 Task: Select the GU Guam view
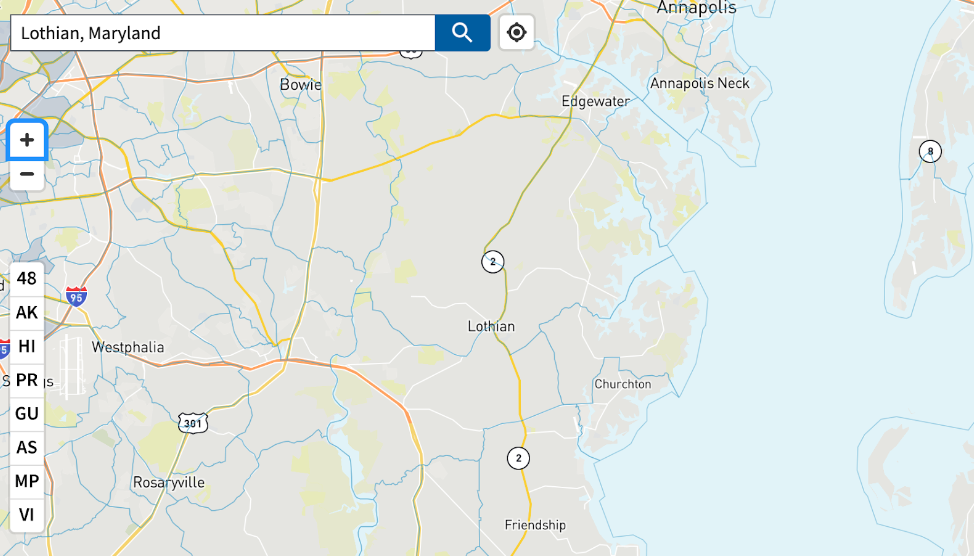(27, 414)
